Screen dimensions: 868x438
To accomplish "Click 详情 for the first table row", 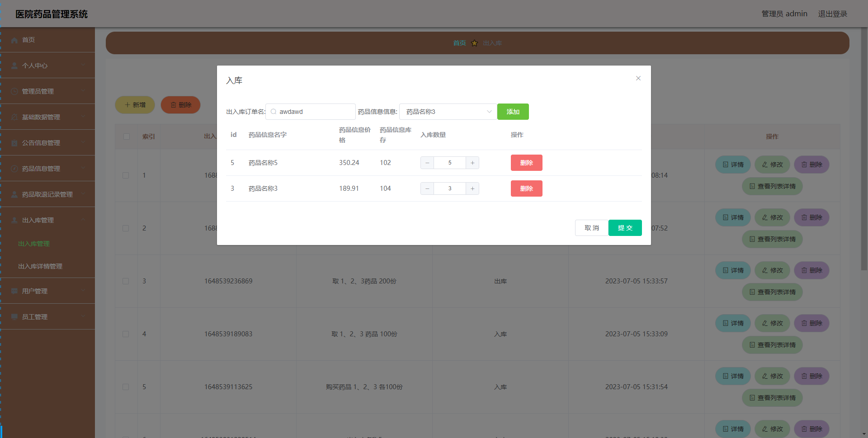I will pos(733,165).
